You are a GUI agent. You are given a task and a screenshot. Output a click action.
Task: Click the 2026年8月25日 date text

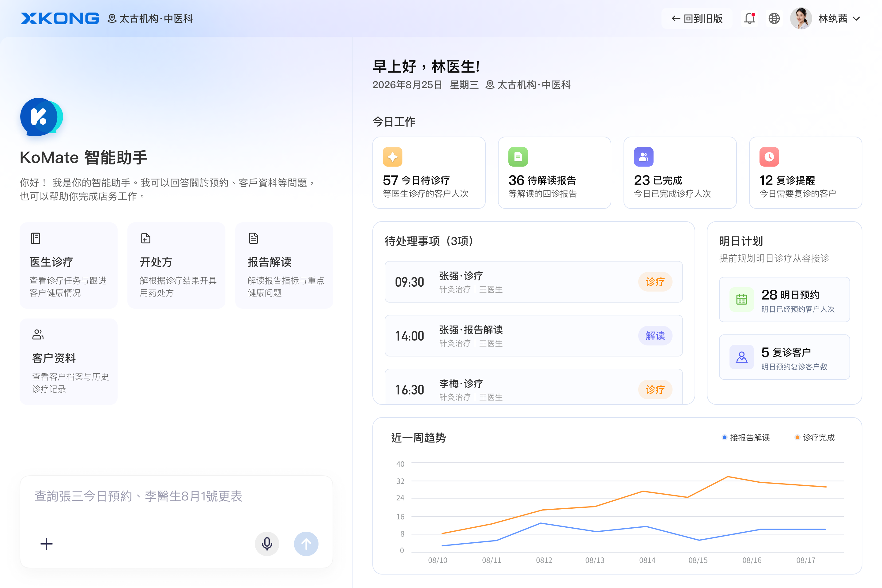[407, 85]
